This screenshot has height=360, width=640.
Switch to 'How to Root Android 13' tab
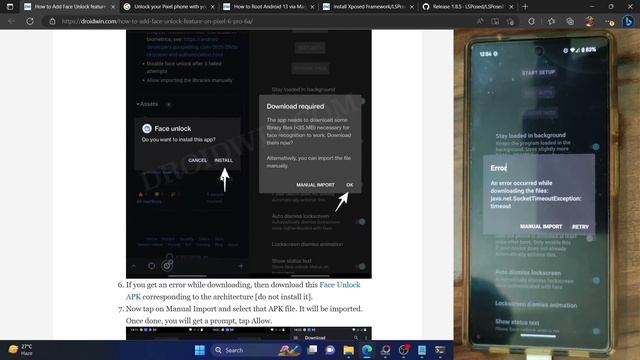269,7
